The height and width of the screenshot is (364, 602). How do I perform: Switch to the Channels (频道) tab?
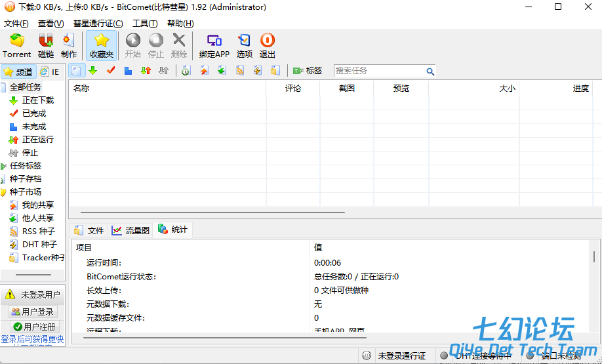tap(19, 71)
